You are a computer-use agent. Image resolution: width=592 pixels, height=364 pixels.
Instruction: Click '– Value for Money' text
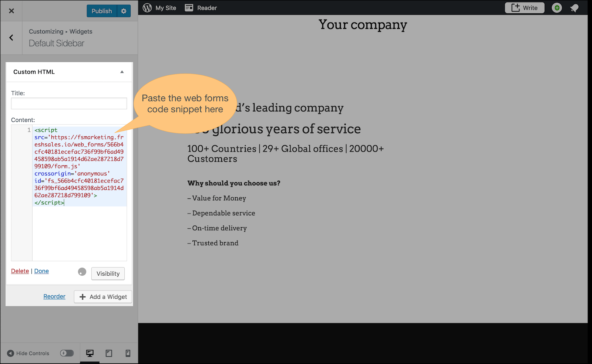tap(216, 198)
